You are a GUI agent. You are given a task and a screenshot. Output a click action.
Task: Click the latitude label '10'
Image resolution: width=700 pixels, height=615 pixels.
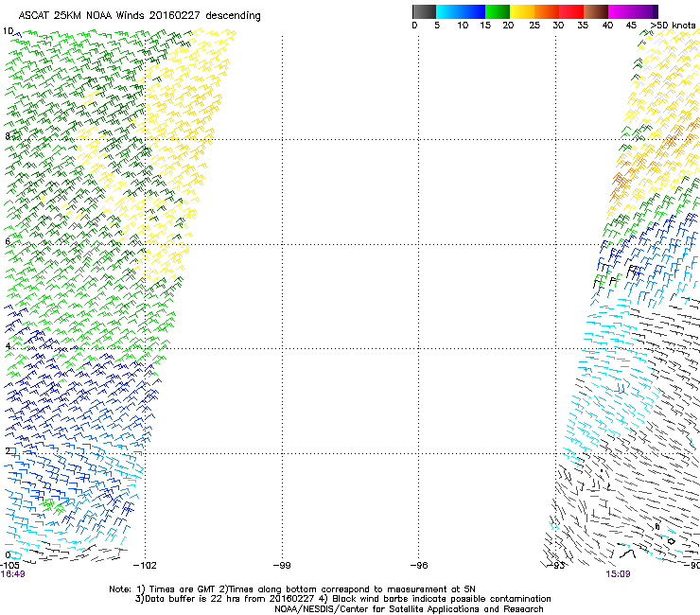[x=8, y=31]
